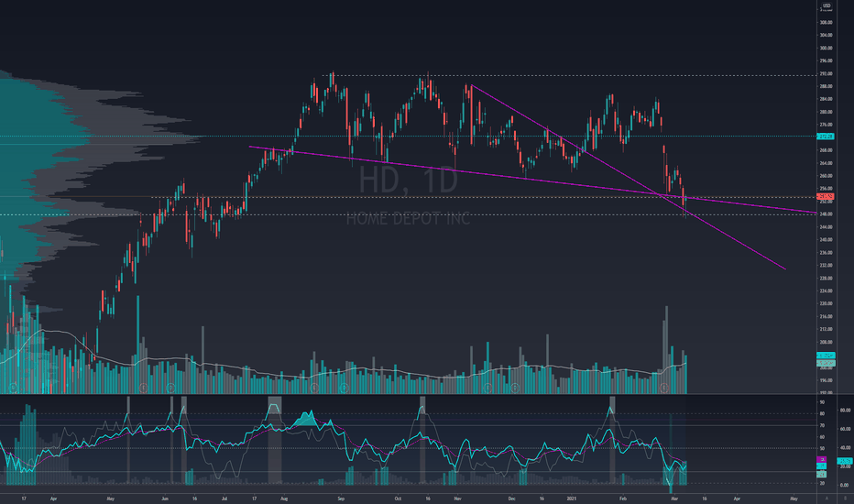The image size is (854, 504).
Task: Click the Jun label on time axis
Action: coord(165,499)
